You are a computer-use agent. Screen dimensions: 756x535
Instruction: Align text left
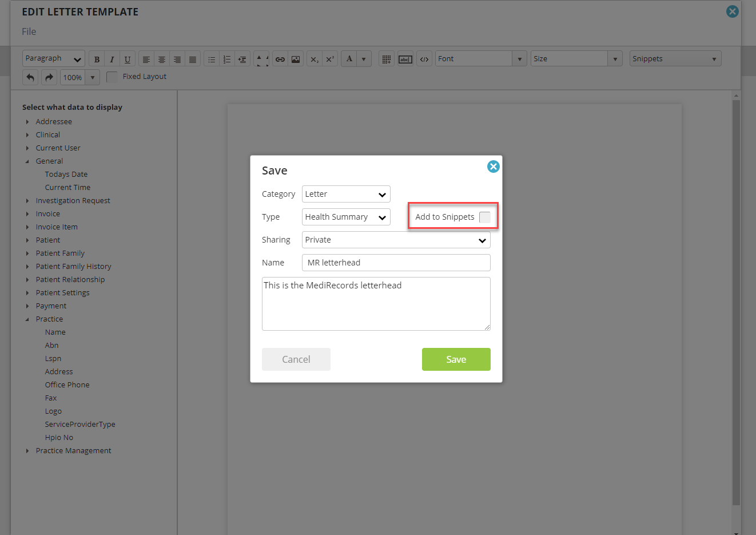click(x=146, y=59)
